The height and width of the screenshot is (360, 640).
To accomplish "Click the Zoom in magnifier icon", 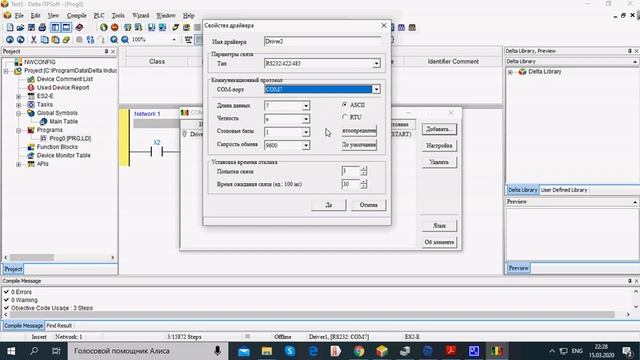I will [x=114, y=40].
